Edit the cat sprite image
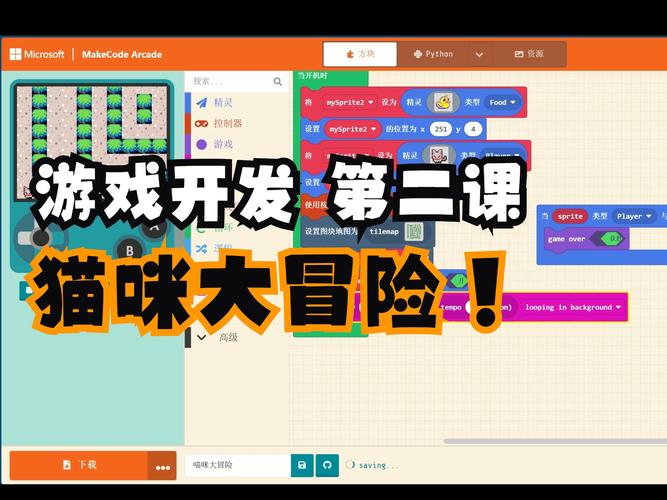This screenshot has height=500, width=667. coord(437,155)
